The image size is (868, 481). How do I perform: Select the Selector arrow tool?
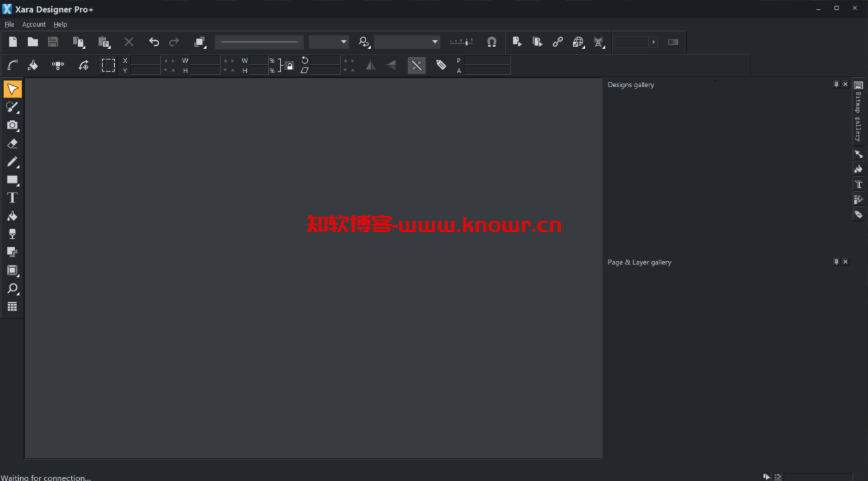click(x=12, y=89)
